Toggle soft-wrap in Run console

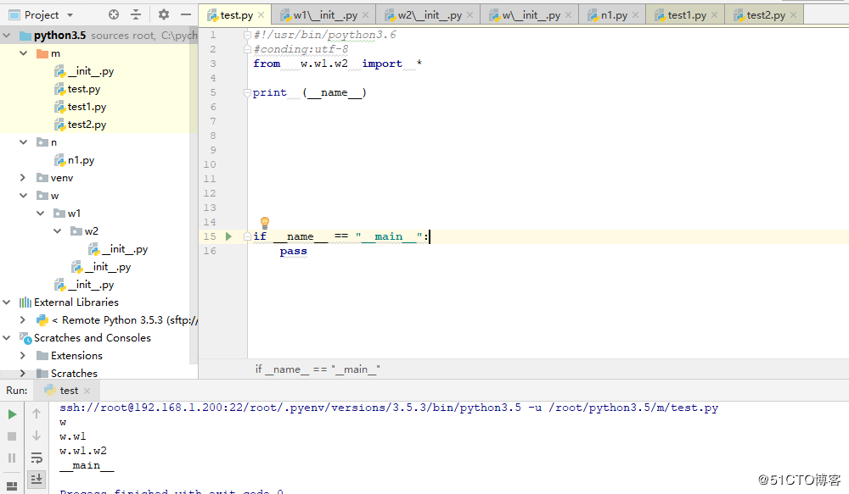pos(36,458)
